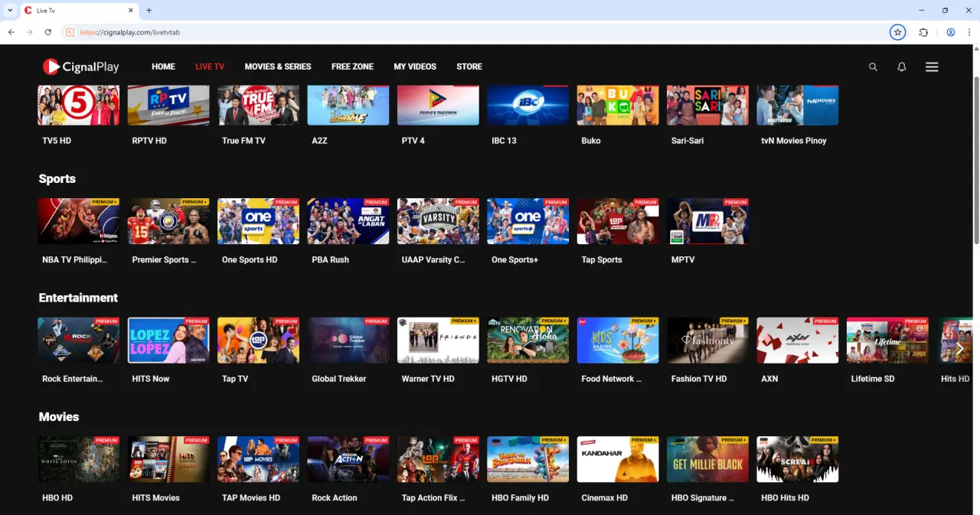Viewport: 980px width, 515px height.
Task: Open the HITS Movies thumbnail
Action: [168, 459]
